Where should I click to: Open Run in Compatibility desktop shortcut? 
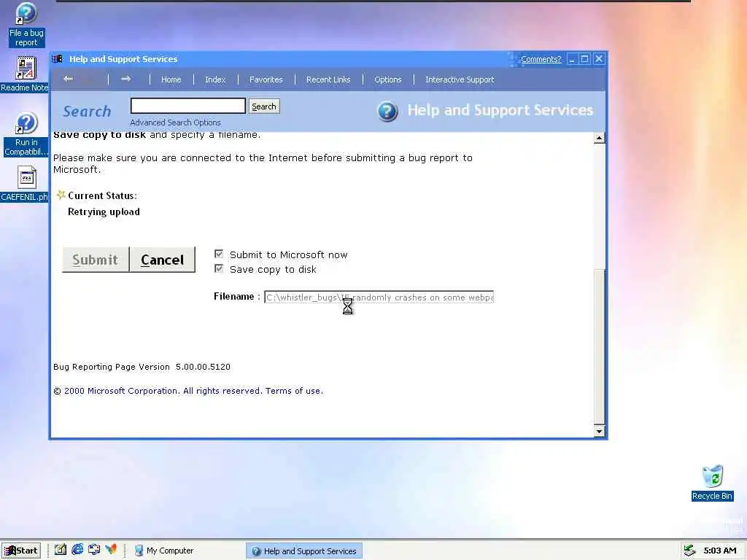pos(26,134)
